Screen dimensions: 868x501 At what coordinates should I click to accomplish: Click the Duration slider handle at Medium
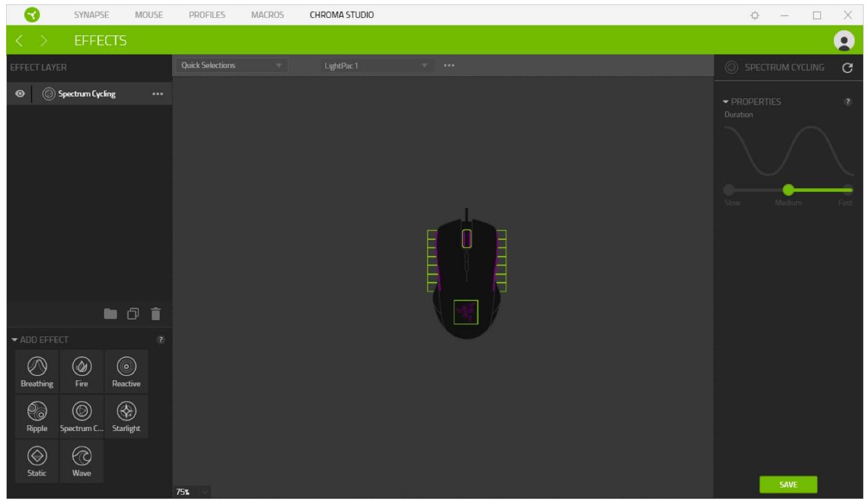tap(788, 190)
